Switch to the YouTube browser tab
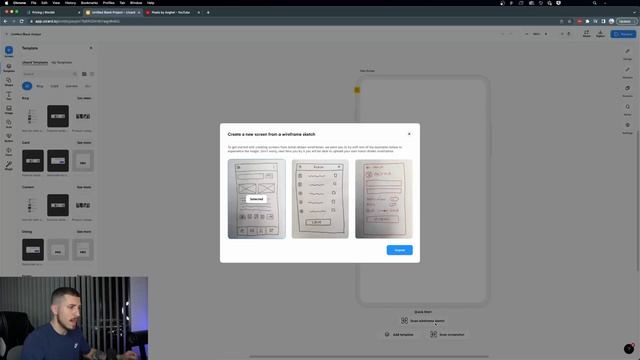This screenshot has width=640, height=360. point(172,12)
